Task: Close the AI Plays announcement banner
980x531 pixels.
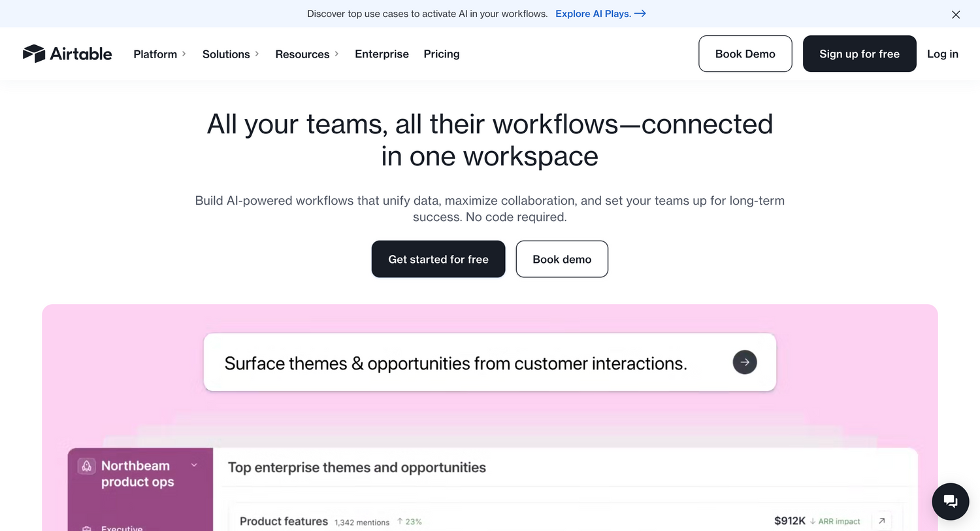Action: tap(955, 14)
